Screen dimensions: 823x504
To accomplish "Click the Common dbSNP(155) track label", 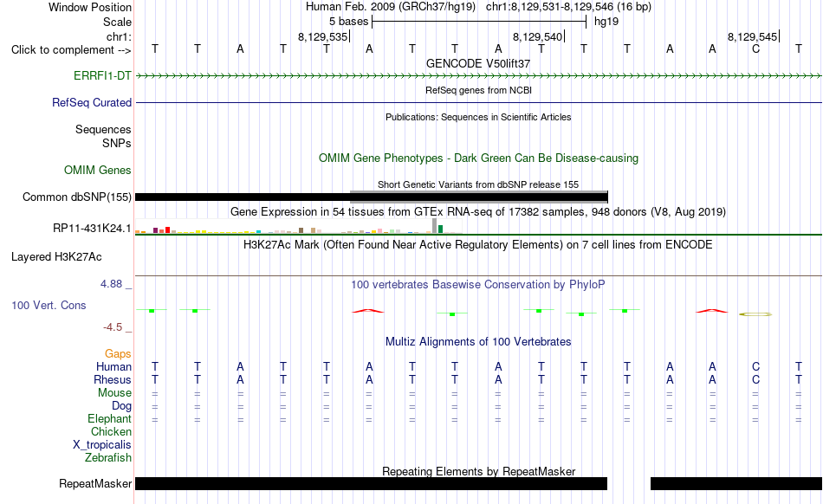I will (76, 197).
